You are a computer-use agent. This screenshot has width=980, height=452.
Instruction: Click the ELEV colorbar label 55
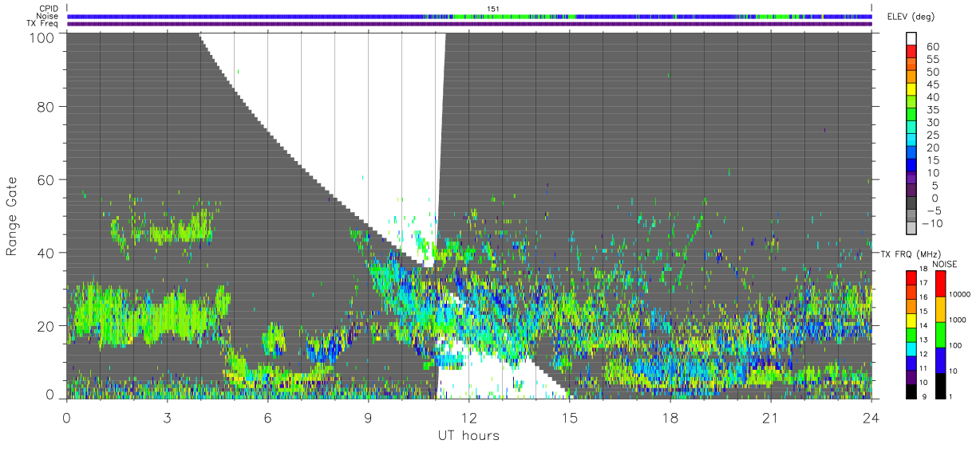[933, 59]
